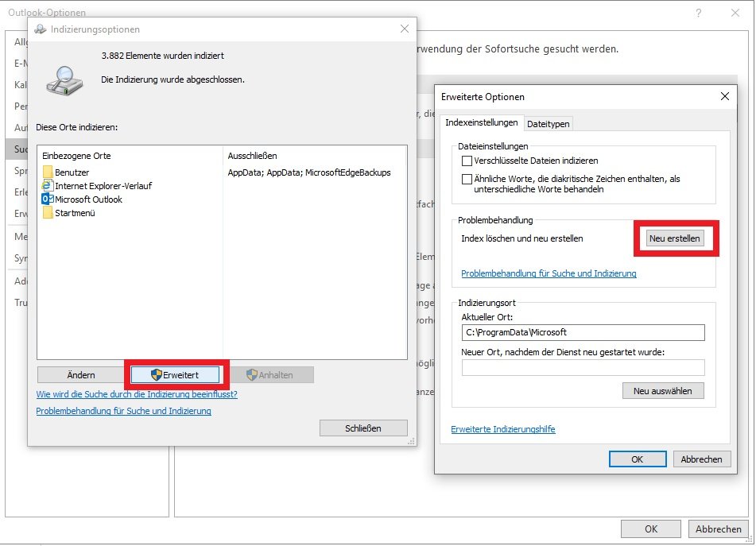
Task: Close the Indizierungsoptionen window
Action: click(x=404, y=29)
